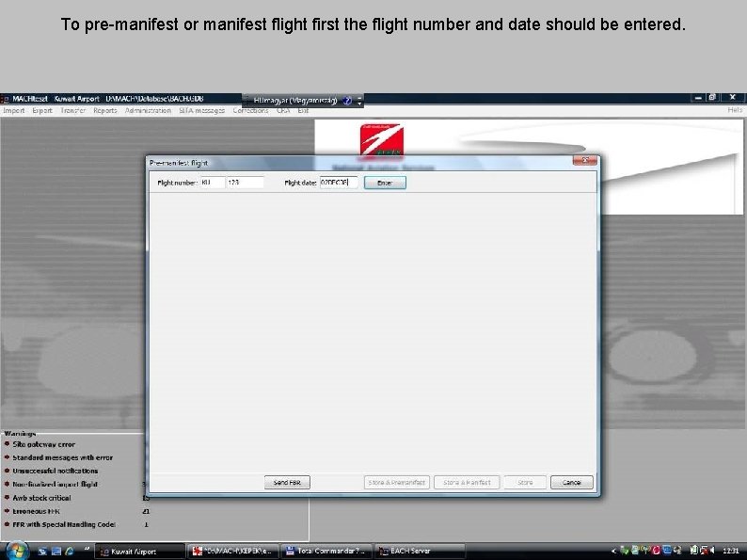
Task: Select HU magyar input language indicator
Action: (x=294, y=101)
